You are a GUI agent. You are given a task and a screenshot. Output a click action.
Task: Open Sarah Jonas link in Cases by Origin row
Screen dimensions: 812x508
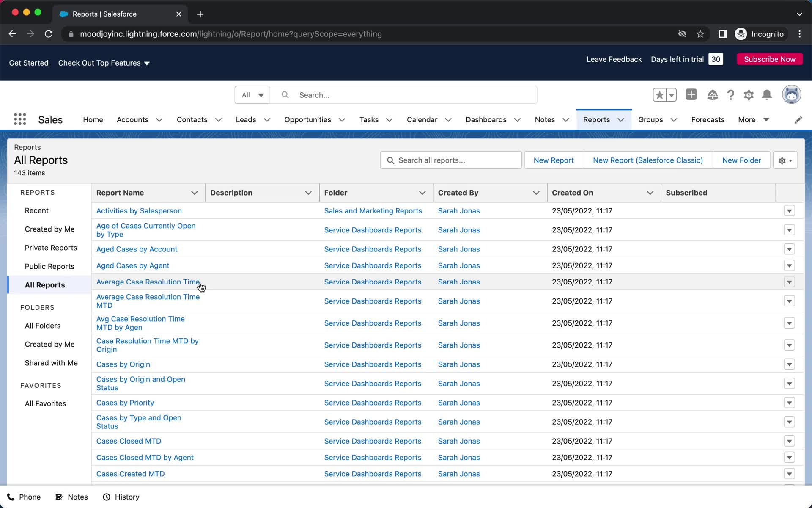click(459, 364)
